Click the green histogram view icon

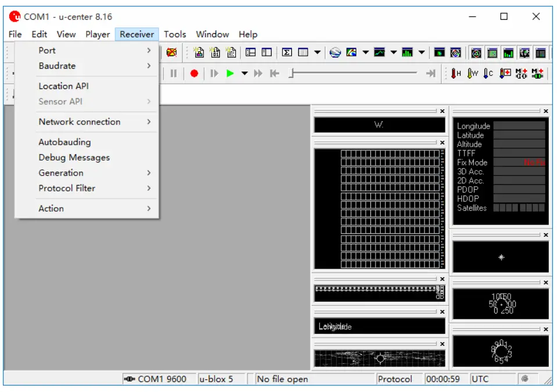pos(407,52)
